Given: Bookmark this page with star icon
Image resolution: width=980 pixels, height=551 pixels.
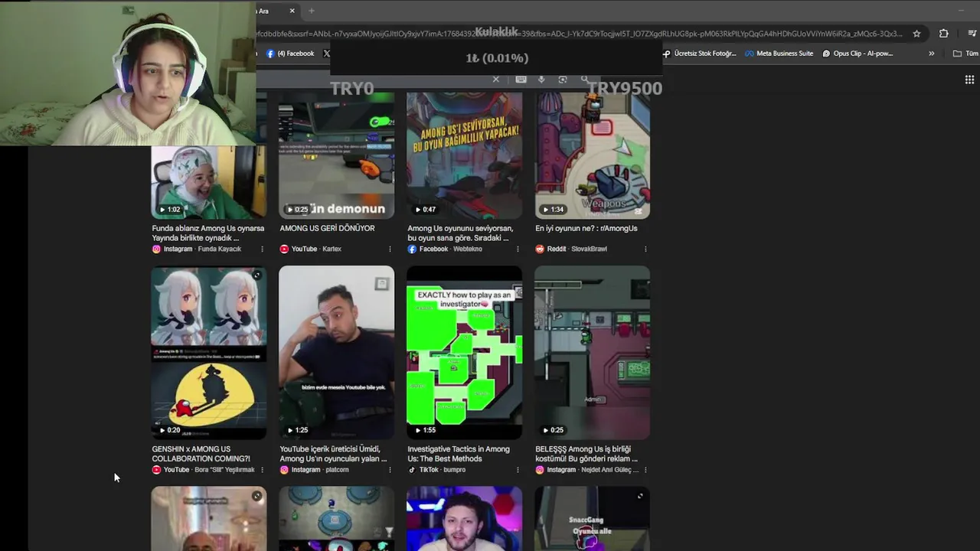Looking at the screenshot, I should point(916,34).
